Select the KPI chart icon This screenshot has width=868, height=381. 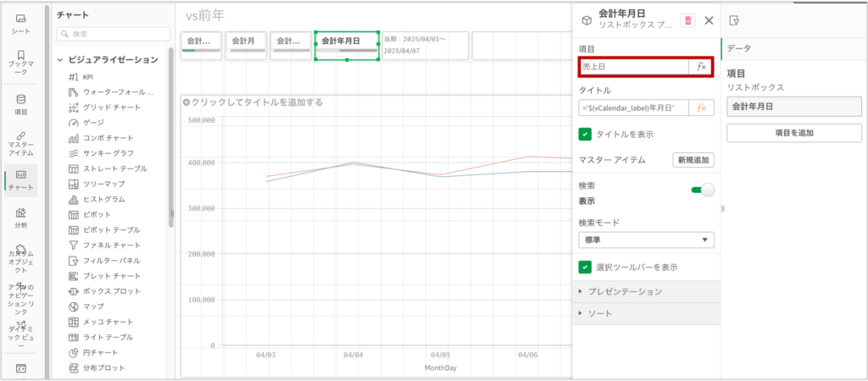(x=75, y=76)
